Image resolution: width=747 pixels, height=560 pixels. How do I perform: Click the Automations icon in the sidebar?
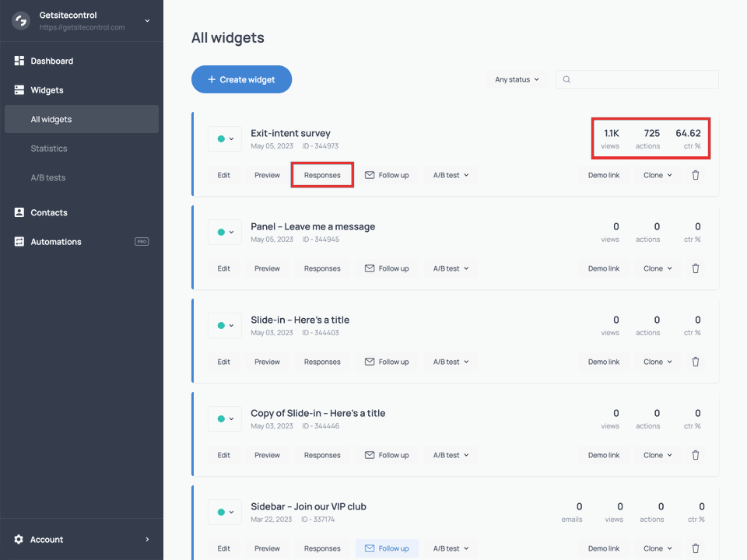pyautogui.click(x=19, y=241)
